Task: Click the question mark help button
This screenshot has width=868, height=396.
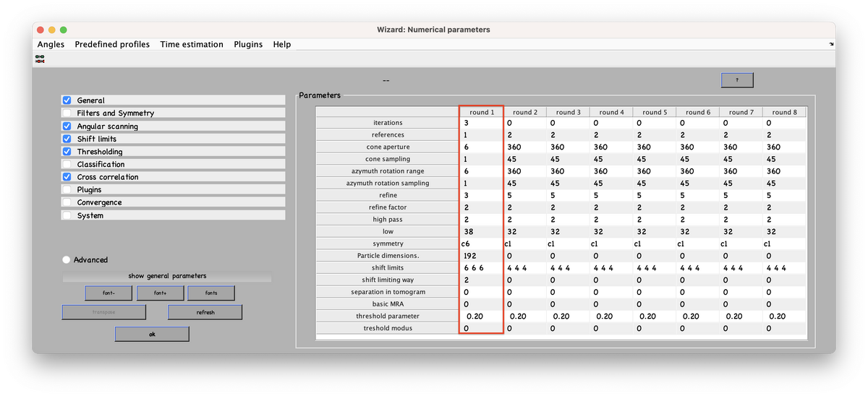Action: tap(736, 80)
